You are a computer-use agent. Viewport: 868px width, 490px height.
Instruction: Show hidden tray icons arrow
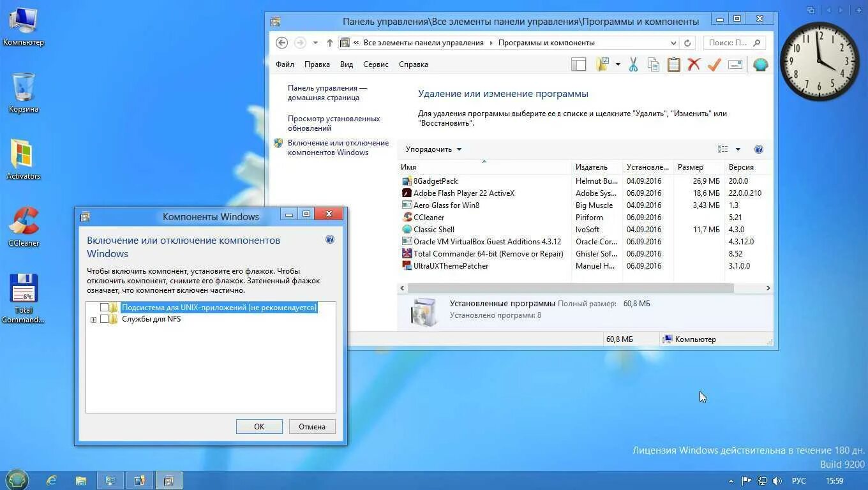tap(731, 481)
